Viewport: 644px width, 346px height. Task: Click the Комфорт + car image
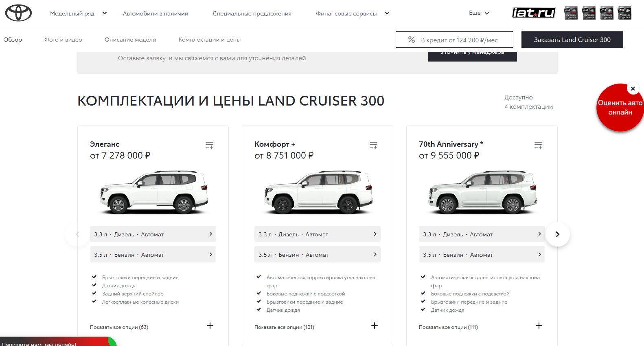[318, 192]
